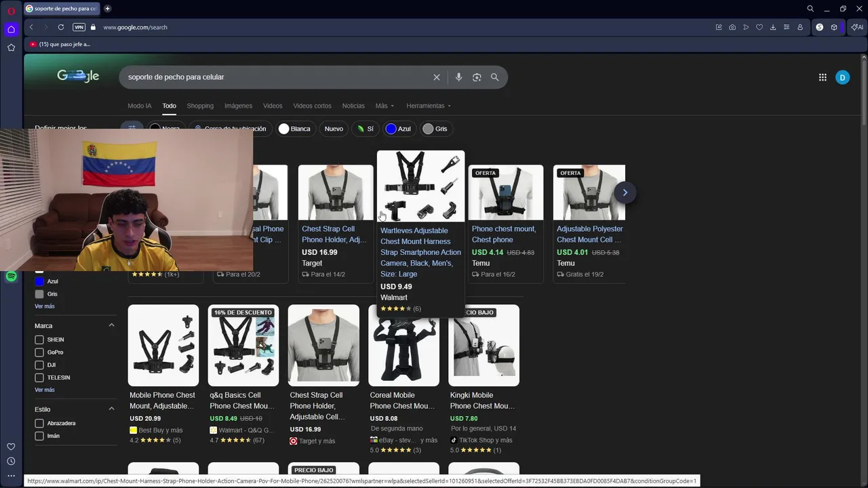Check the Abrazadera style checkbox

[x=39, y=424]
